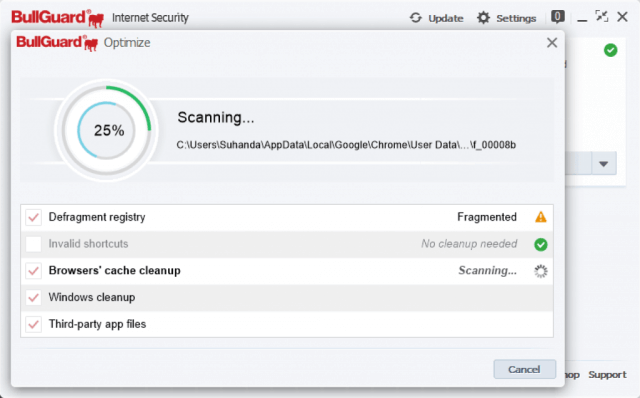Screen dimensions: 640x398
Task: Uncheck Windows cleanup checkbox
Action: (x=33, y=298)
